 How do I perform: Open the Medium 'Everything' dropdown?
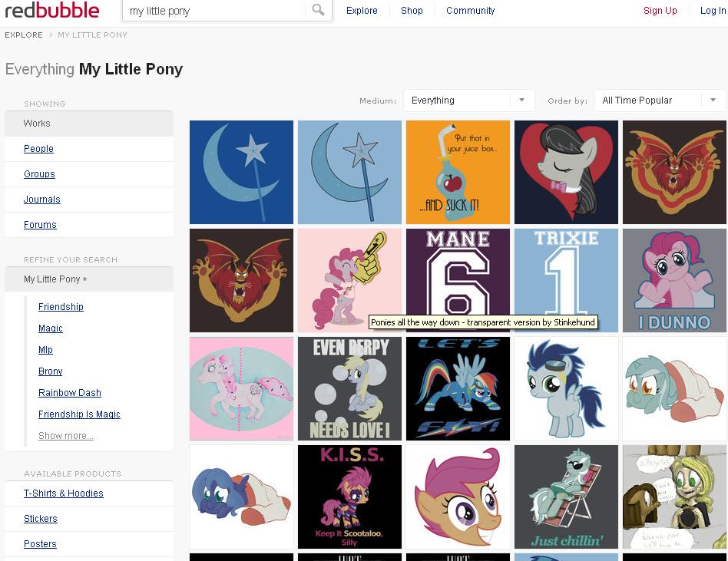point(468,101)
